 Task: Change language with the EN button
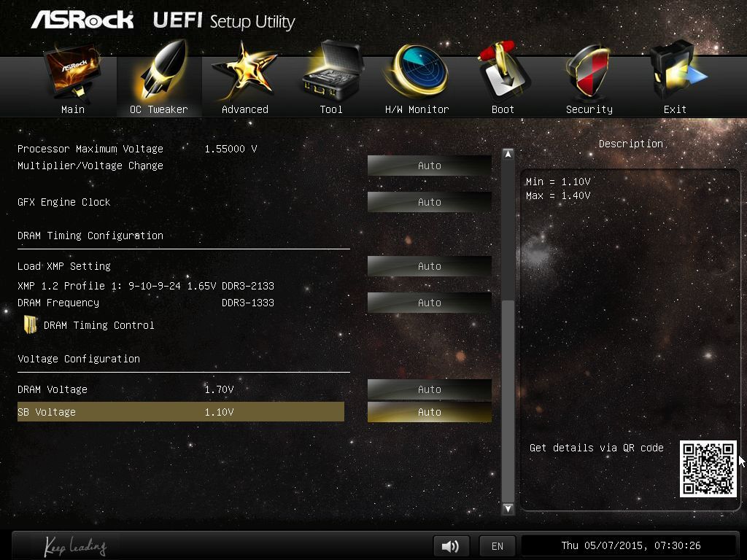click(498, 545)
